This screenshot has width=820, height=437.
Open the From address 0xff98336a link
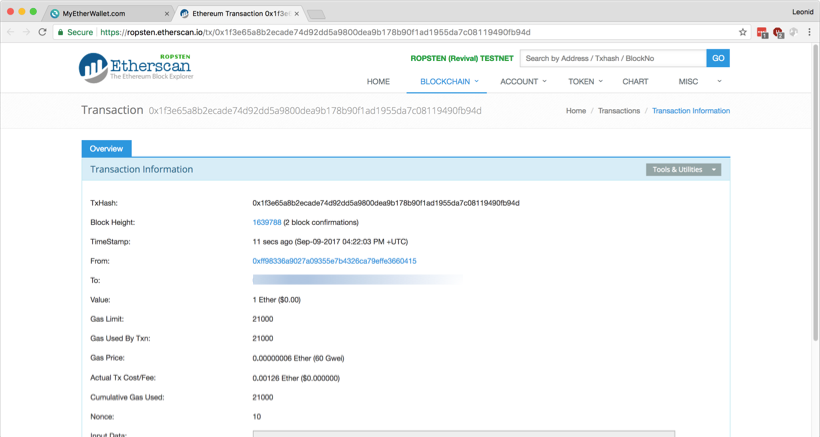334,261
